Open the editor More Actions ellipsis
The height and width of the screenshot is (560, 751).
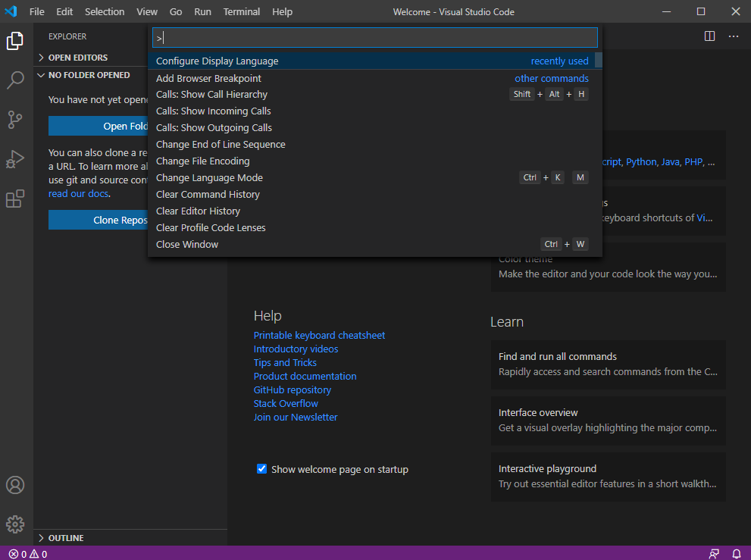(734, 36)
